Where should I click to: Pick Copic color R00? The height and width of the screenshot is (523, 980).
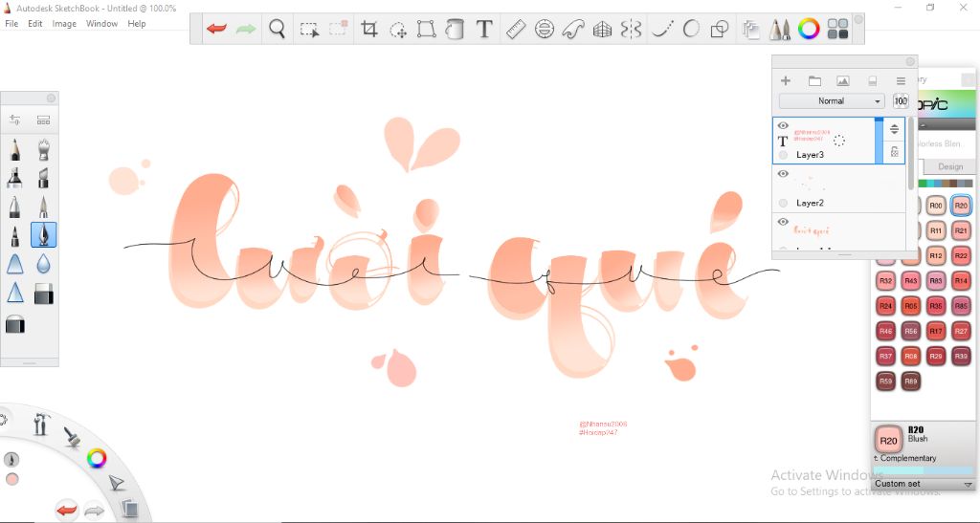tap(936, 206)
